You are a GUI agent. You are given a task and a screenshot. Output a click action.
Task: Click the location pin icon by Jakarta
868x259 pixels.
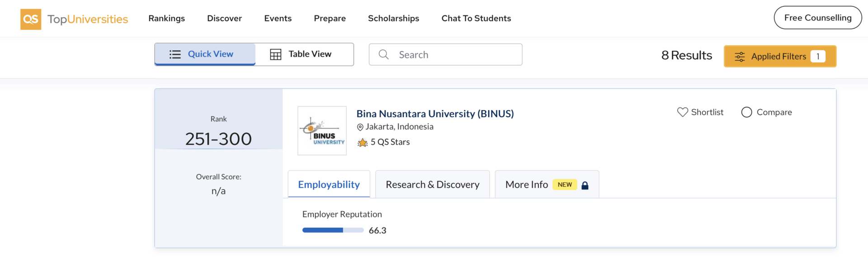[x=360, y=127]
